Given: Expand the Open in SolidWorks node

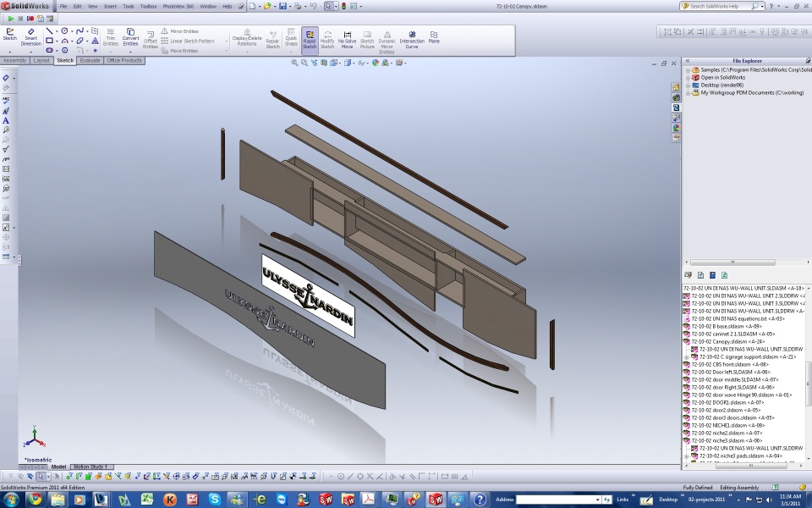Looking at the screenshot, I should [688, 78].
